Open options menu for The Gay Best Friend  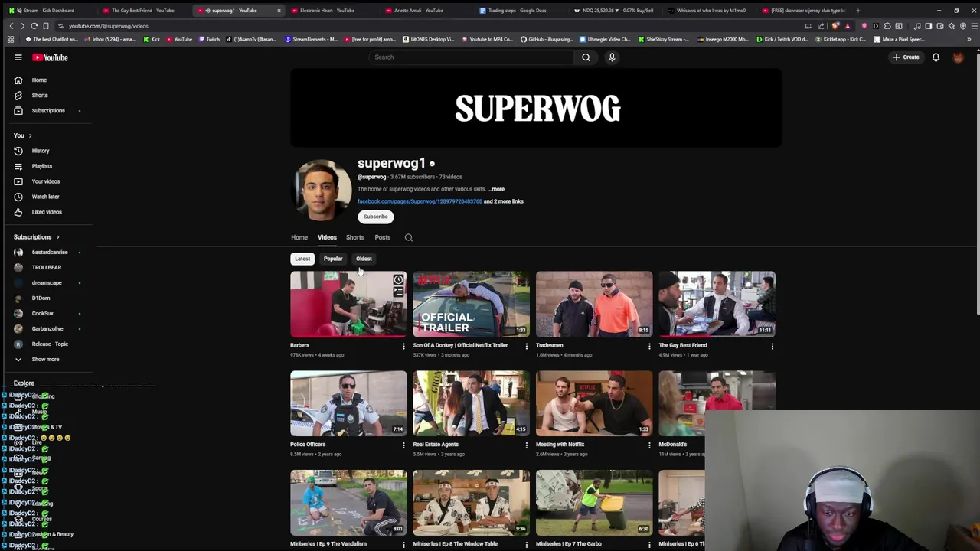772,346
